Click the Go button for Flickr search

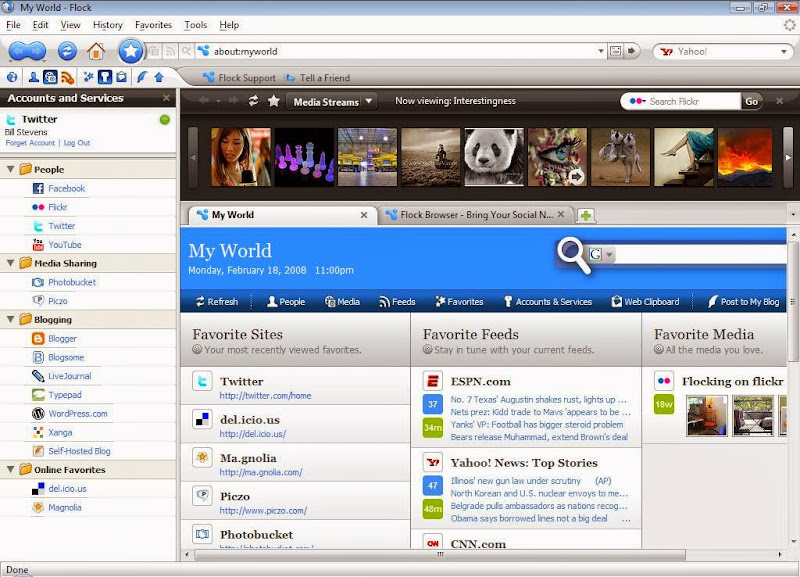tap(751, 101)
